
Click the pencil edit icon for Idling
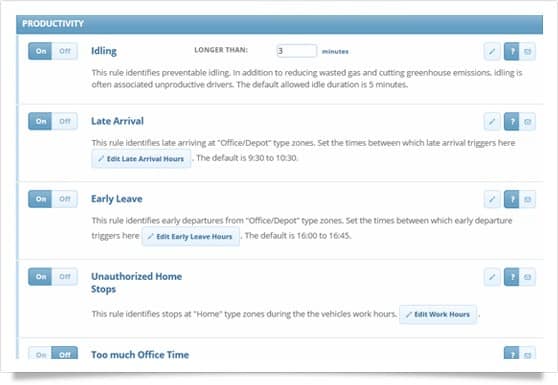(492, 52)
